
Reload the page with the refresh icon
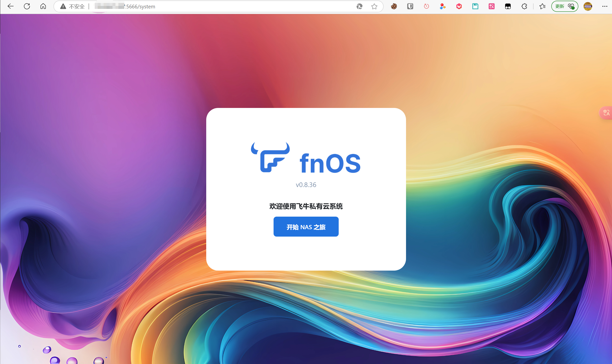pos(27,6)
